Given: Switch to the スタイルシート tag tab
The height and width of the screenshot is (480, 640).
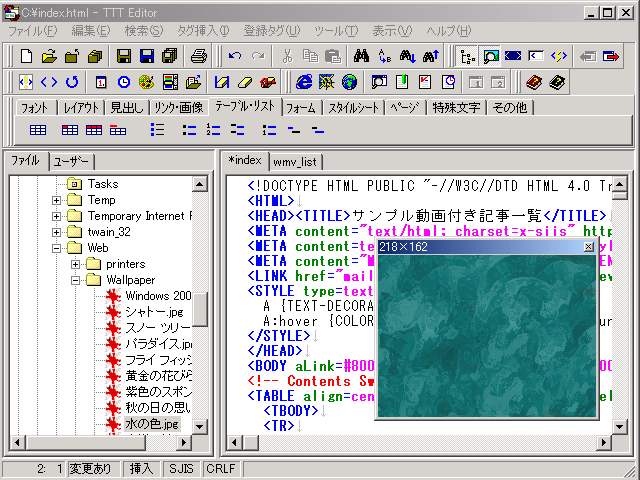Looking at the screenshot, I should tap(353, 108).
